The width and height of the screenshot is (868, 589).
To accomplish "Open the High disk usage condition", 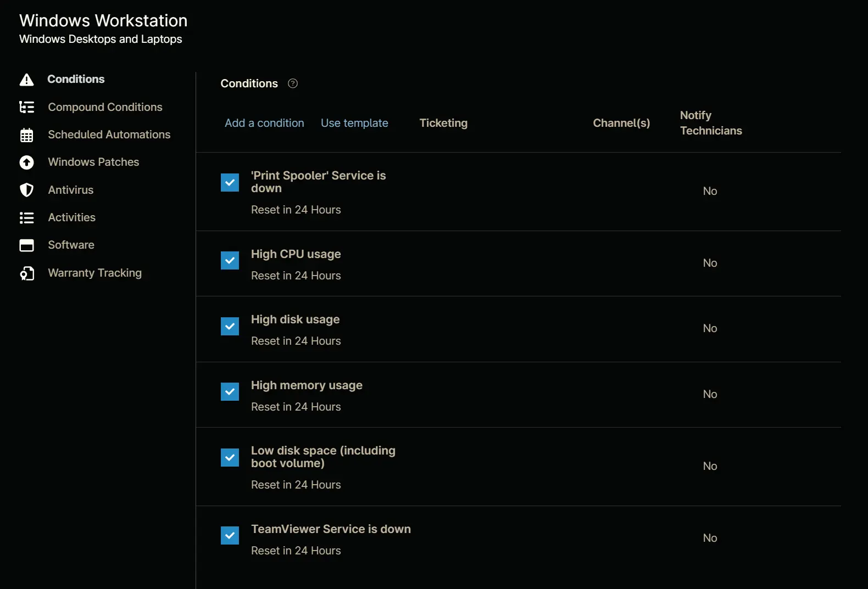I will click(296, 319).
